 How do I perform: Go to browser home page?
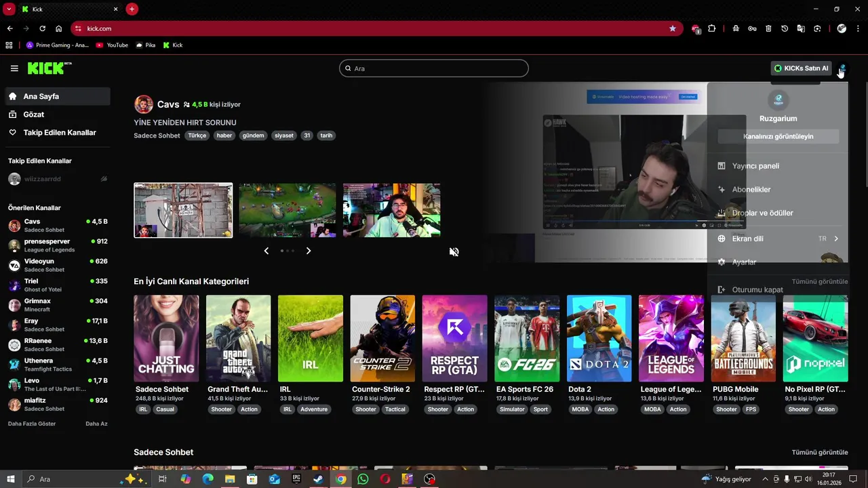click(x=58, y=28)
